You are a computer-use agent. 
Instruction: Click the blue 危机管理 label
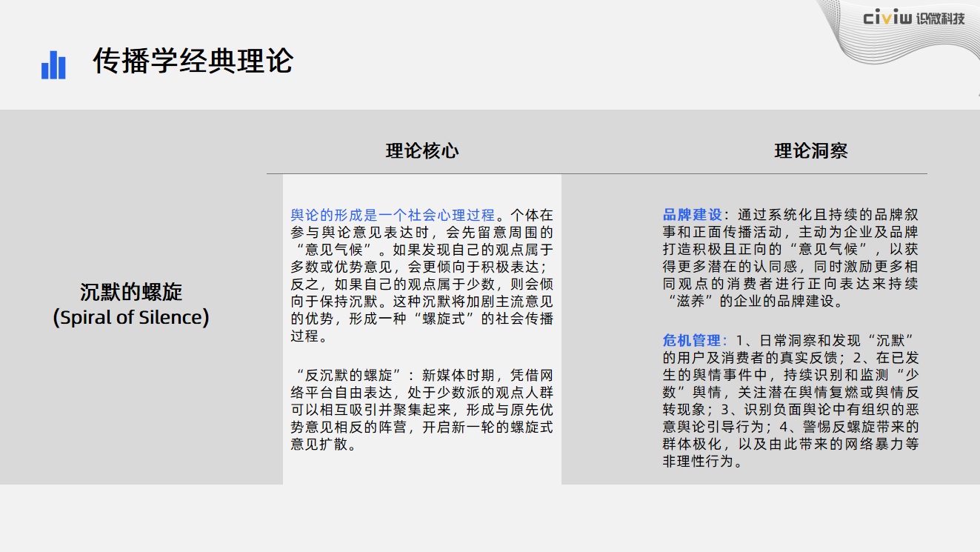692,341
